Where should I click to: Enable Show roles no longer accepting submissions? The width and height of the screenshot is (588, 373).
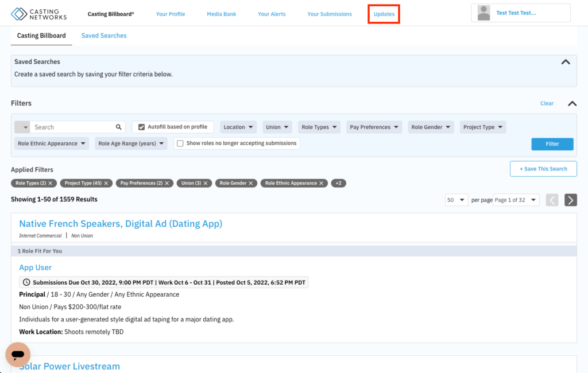point(180,143)
